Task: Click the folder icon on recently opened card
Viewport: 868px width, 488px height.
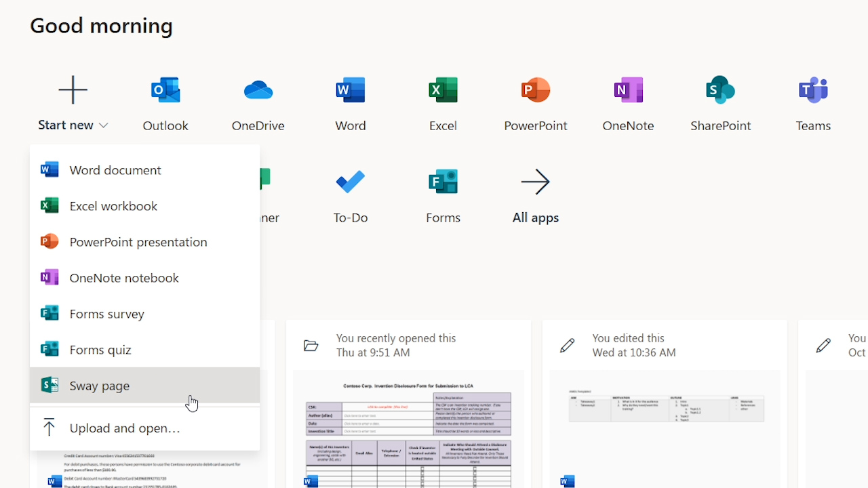Action: coord(311,346)
